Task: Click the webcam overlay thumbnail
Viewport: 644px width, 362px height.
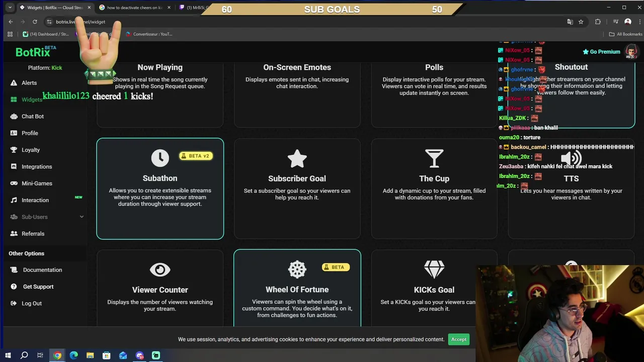Action: [560, 314]
